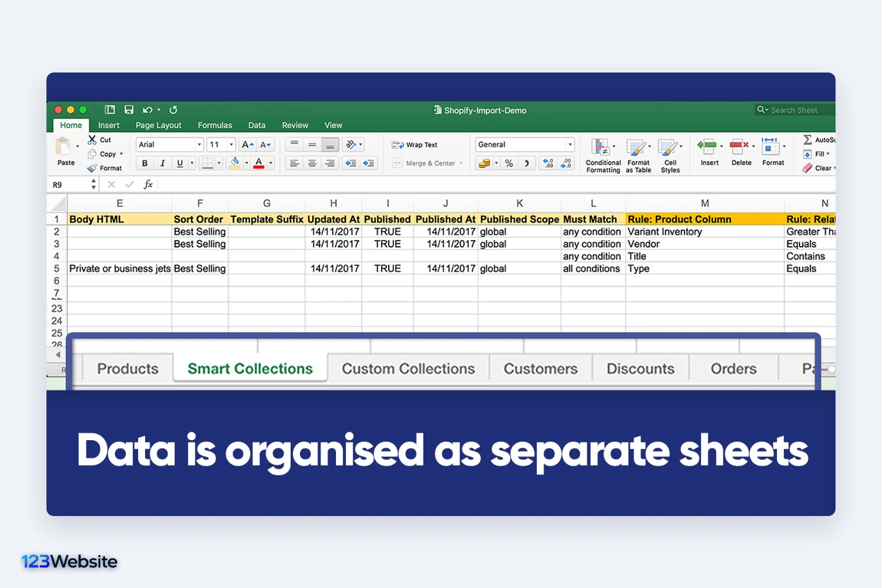Increase the indent level
The width and height of the screenshot is (882, 588).
click(368, 164)
